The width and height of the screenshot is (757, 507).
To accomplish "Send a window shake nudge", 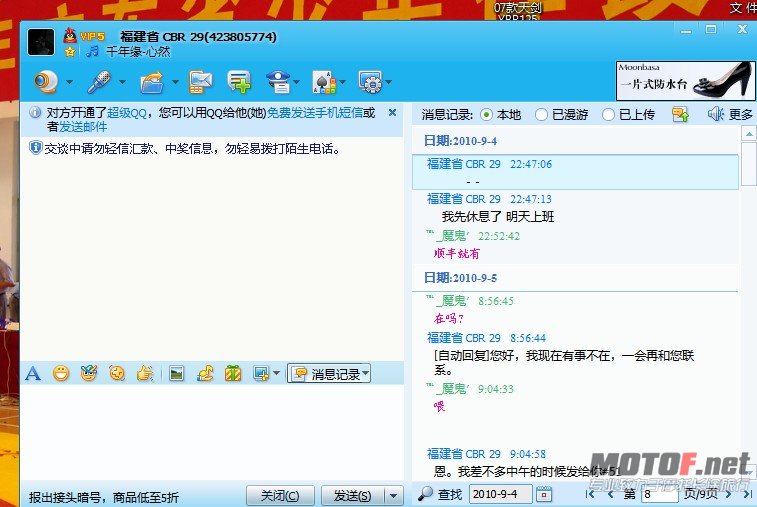I will coord(117,373).
